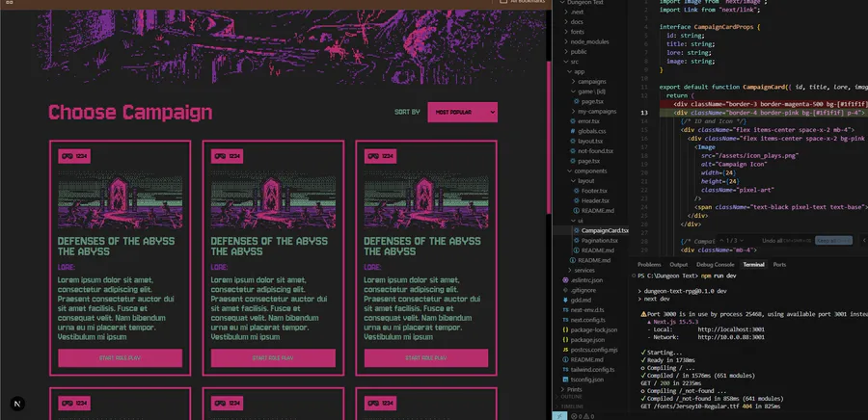Click Start Role Play on first campaign card
The image size is (868, 420).
pyautogui.click(x=121, y=358)
